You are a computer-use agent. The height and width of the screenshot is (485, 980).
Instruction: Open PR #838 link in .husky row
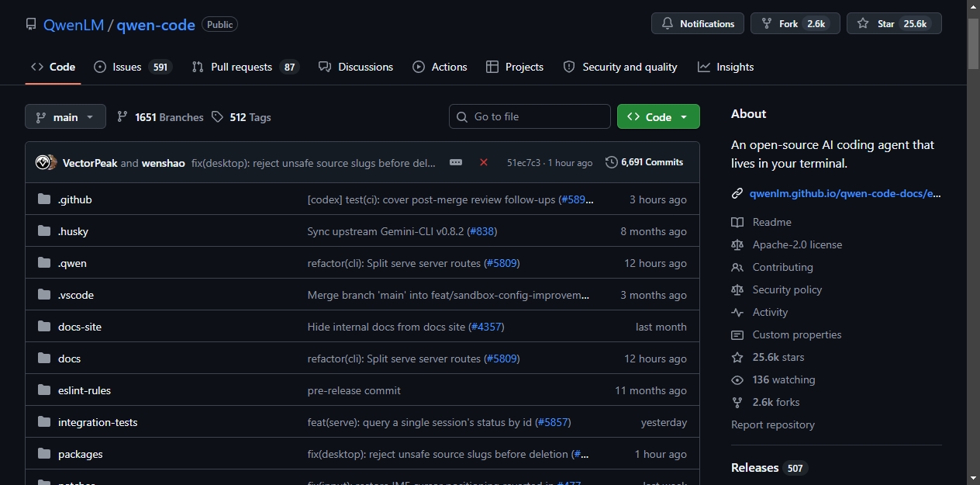(x=482, y=231)
